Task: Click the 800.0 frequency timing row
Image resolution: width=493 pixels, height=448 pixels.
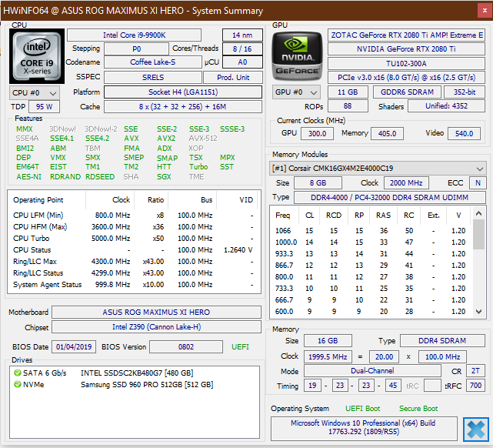Action: [371, 277]
